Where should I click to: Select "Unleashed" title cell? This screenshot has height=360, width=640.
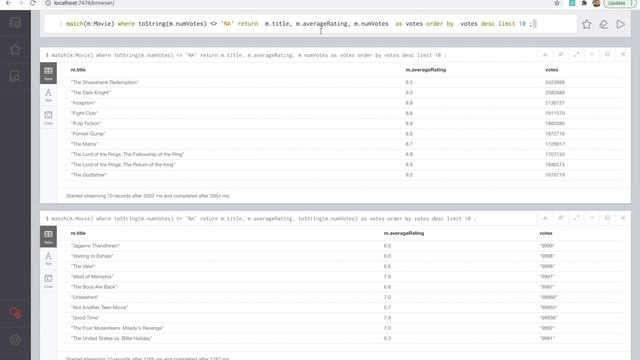tap(84, 297)
